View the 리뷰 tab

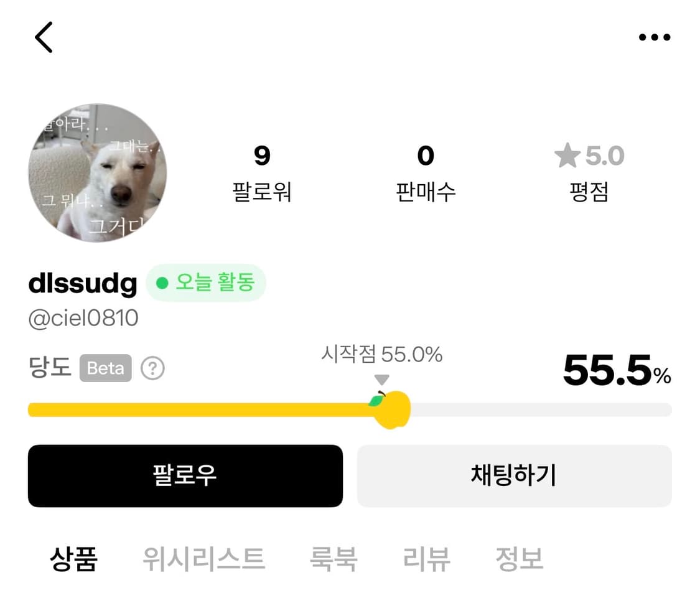click(x=425, y=560)
